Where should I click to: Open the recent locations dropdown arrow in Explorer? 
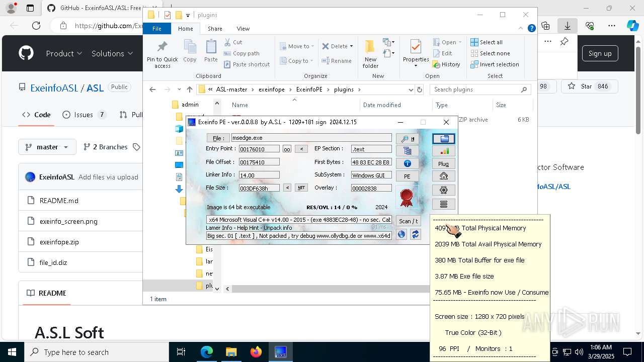(x=179, y=89)
